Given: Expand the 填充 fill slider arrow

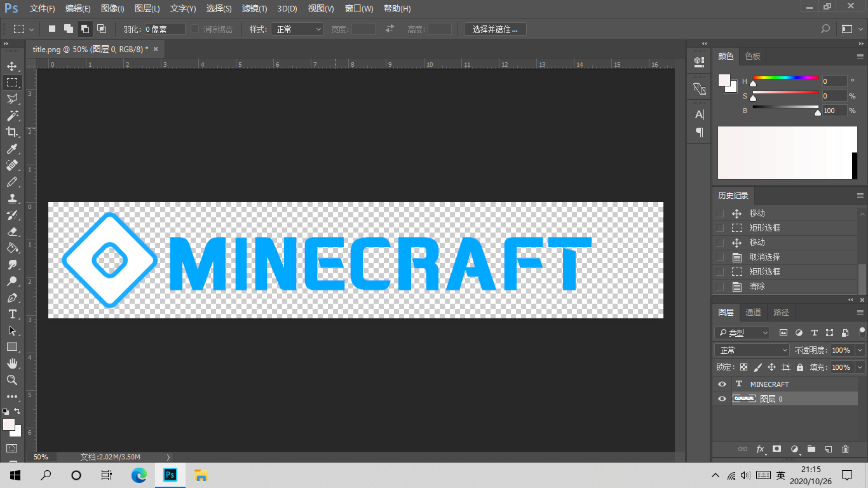Looking at the screenshot, I should (860, 367).
